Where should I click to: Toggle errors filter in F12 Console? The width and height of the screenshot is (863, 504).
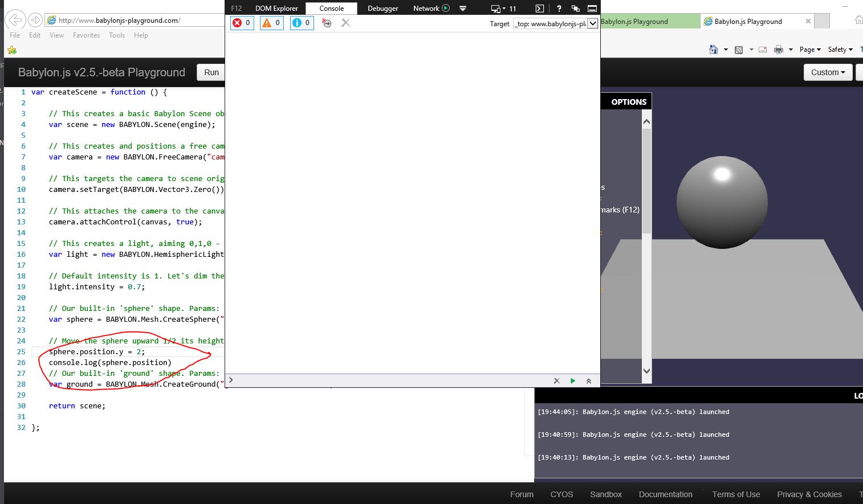[x=242, y=23]
